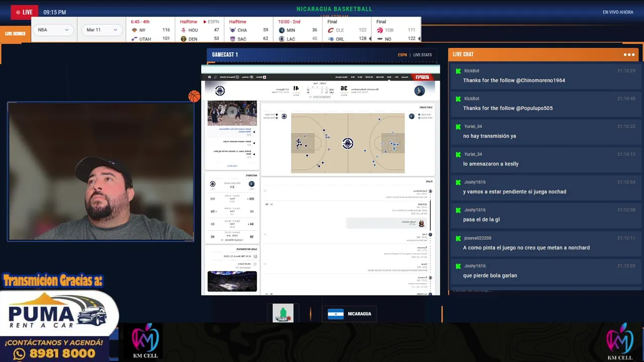Click the mirrored ESPN logo in gamecast
This screenshot has height=362, width=644.
[x=422, y=77]
